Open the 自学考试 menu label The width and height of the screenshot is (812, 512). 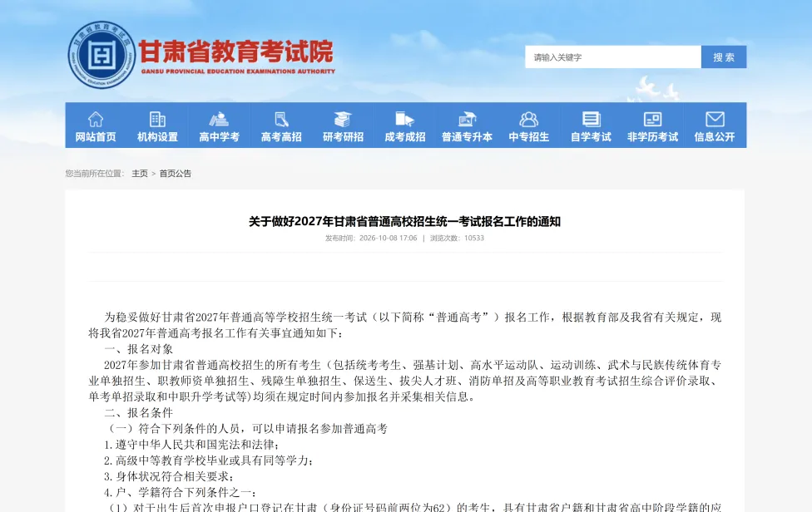pos(591,137)
